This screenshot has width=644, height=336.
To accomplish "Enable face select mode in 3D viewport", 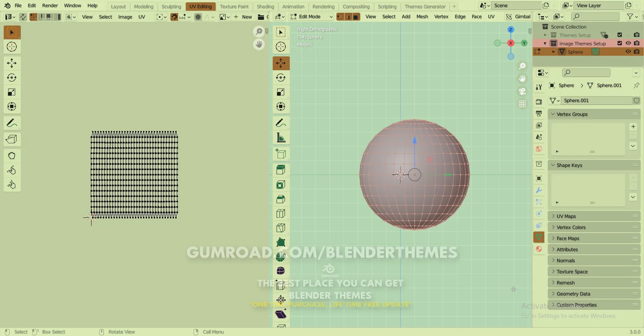I will point(356,17).
